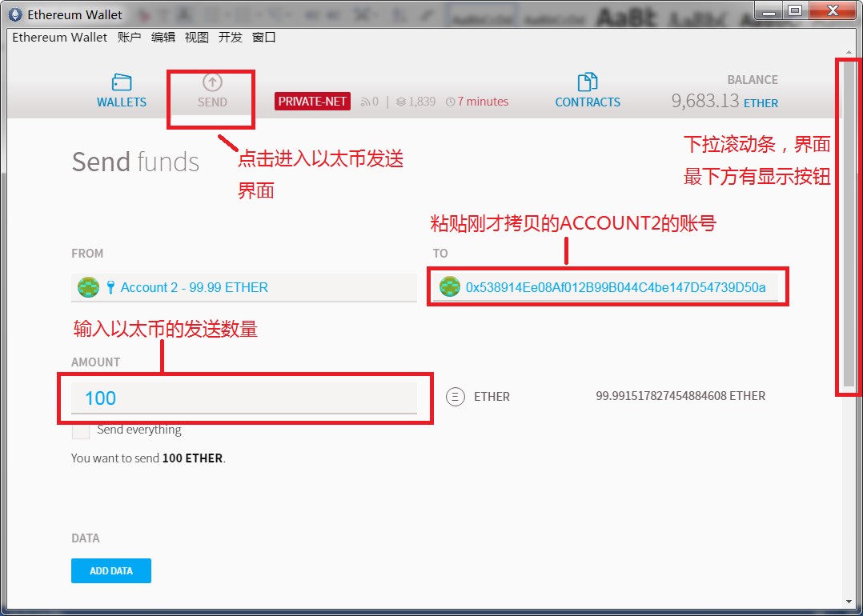
Task: Maximize the Ethereum Wallet window
Action: (794, 11)
